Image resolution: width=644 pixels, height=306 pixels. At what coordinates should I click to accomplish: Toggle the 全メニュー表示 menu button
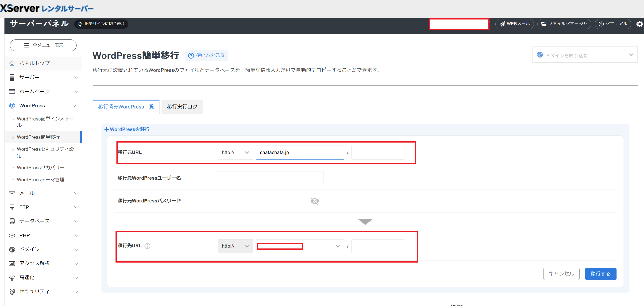point(43,45)
